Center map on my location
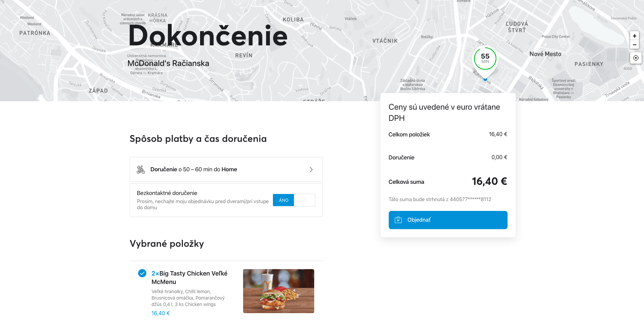This screenshot has width=644, height=327. (x=636, y=58)
